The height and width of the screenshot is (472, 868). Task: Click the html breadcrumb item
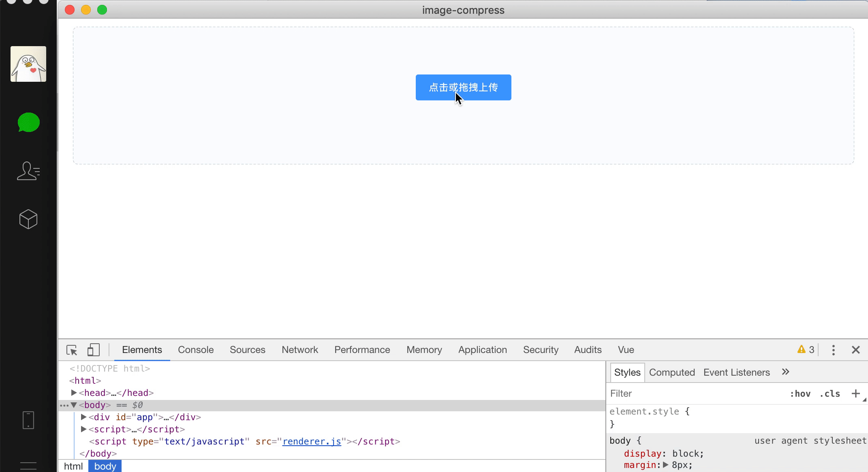pyautogui.click(x=73, y=466)
